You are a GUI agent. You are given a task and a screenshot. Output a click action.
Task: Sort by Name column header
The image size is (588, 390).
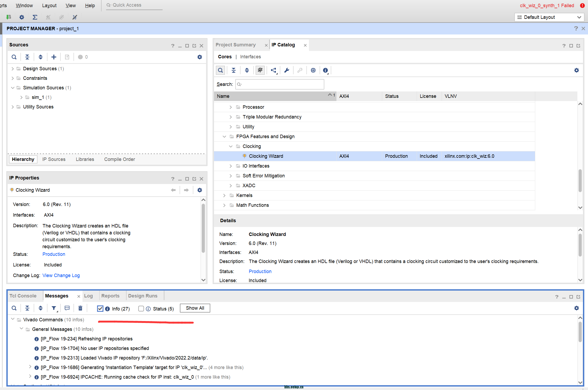click(x=275, y=96)
